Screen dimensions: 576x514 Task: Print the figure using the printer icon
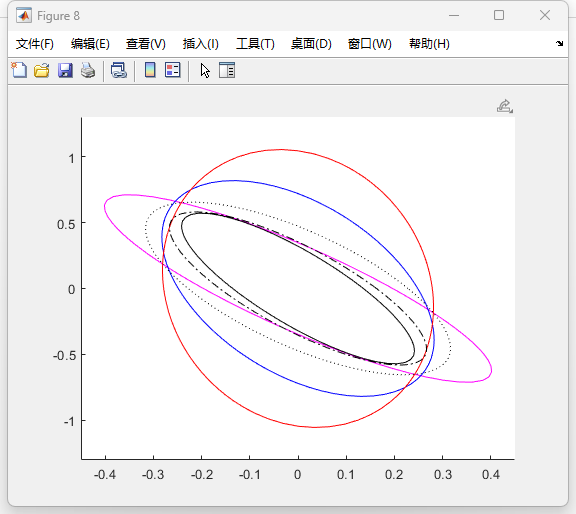[x=88, y=70]
